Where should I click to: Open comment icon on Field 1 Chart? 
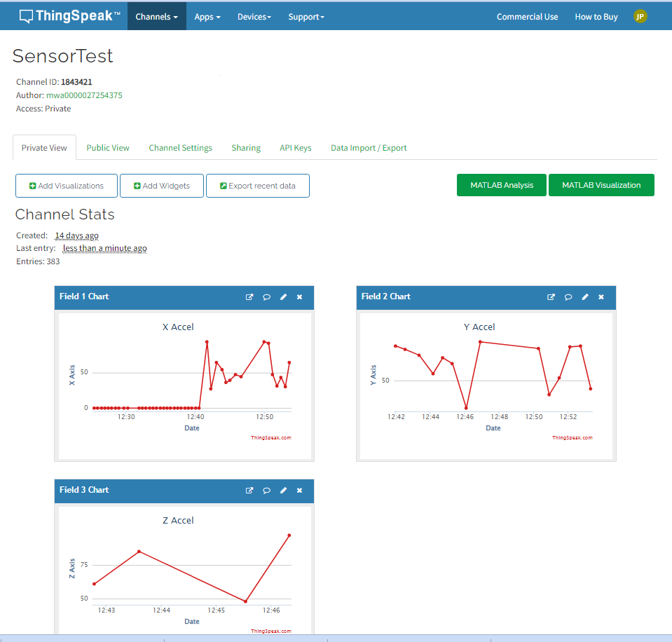266,297
